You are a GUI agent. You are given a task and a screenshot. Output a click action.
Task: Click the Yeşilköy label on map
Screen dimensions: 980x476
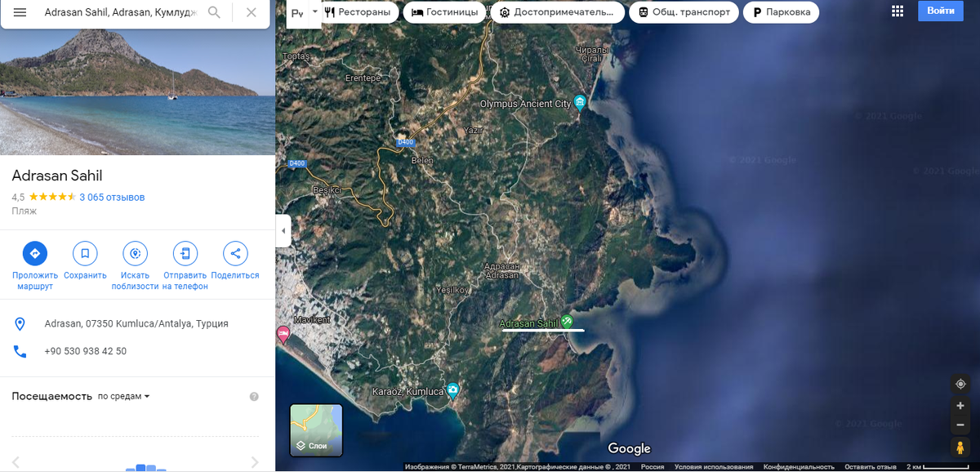453,290
